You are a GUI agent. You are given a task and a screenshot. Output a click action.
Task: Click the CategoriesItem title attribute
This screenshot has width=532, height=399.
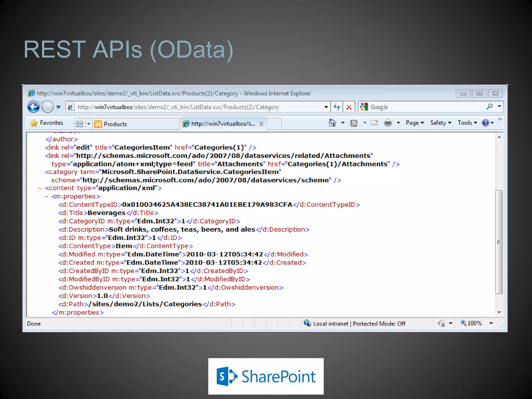[x=142, y=148]
